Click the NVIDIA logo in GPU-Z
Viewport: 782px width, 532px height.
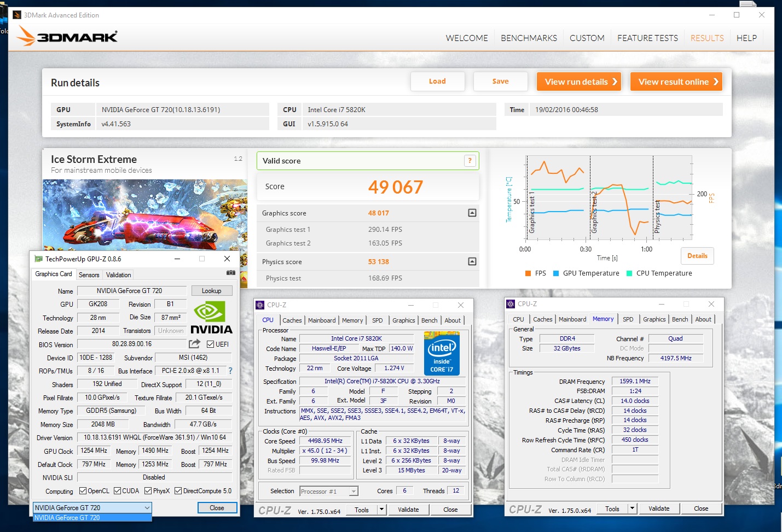coord(211,318)
